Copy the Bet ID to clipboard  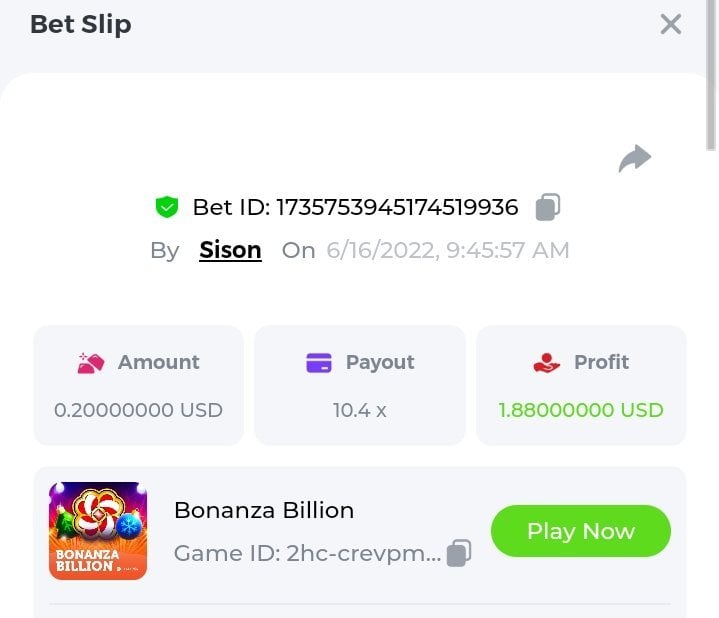click(547, 207)
